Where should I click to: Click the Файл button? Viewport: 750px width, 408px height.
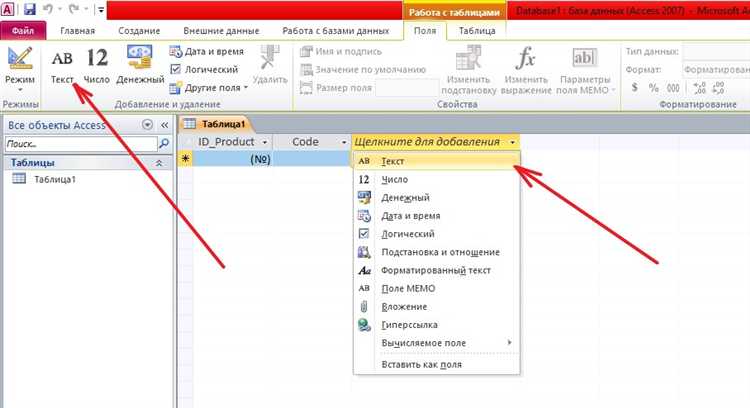(x=22, y=32)
